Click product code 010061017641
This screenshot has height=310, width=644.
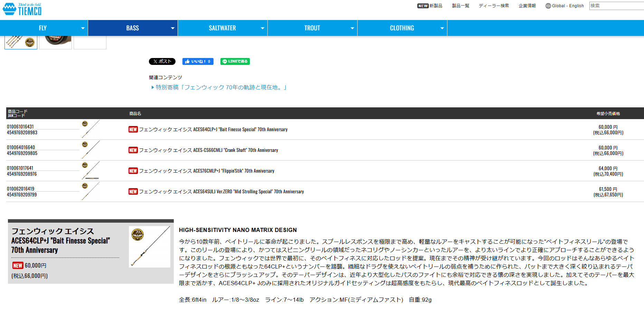[20, 168]
